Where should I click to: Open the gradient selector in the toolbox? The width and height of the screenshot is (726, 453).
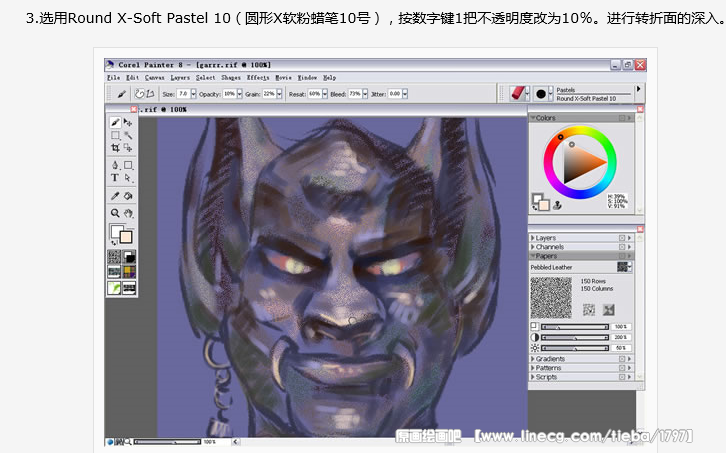[129, 257]
